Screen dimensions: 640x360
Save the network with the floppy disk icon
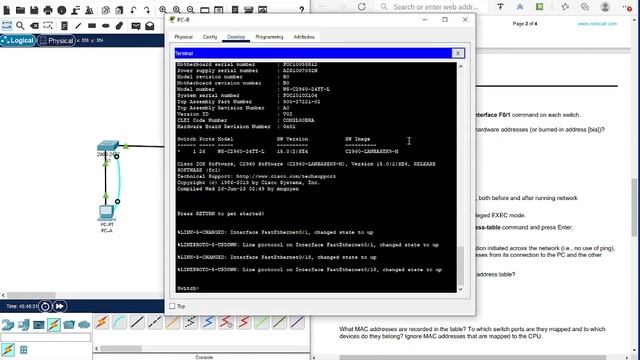tap(34, 10)
